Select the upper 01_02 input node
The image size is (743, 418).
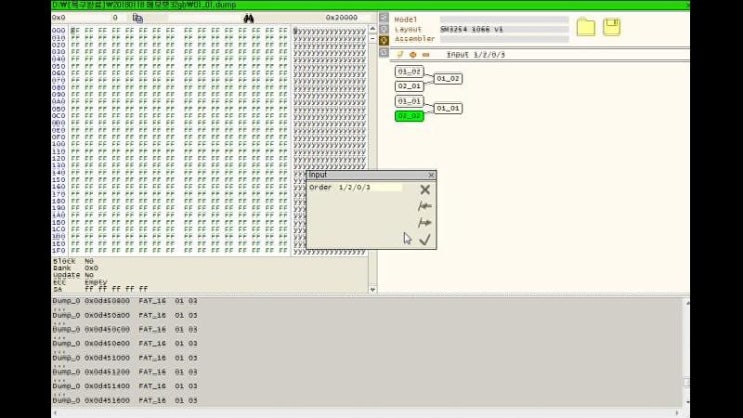[409, 71]
